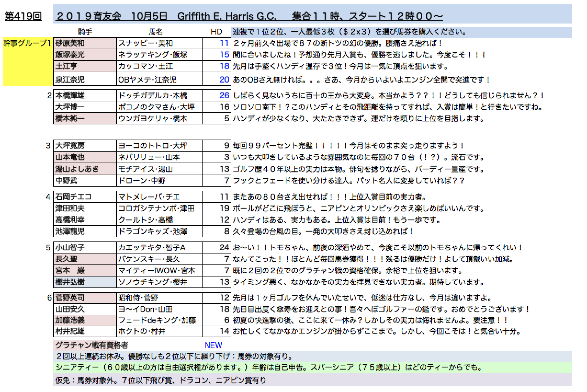Image resolution: width=587 pixels, height=392 pixels.
Task: Select rider cell 池澤龍児
Action: tap(85, 231)
